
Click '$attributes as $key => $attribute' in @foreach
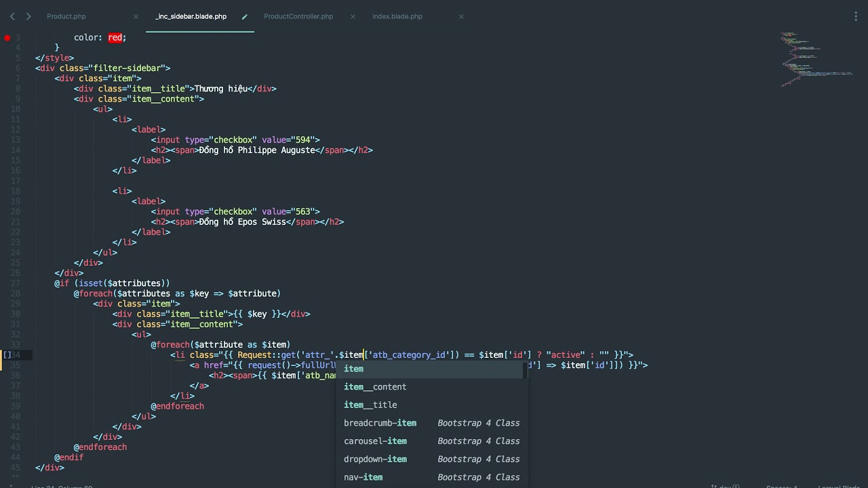point(197,293)
